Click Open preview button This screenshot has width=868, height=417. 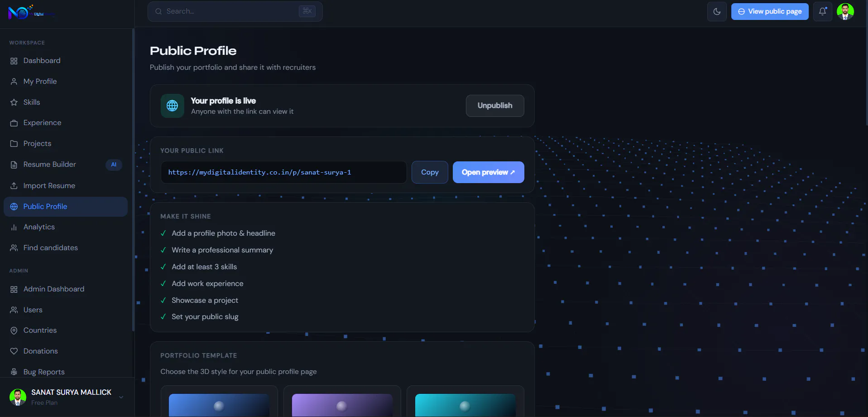point(489,172)
